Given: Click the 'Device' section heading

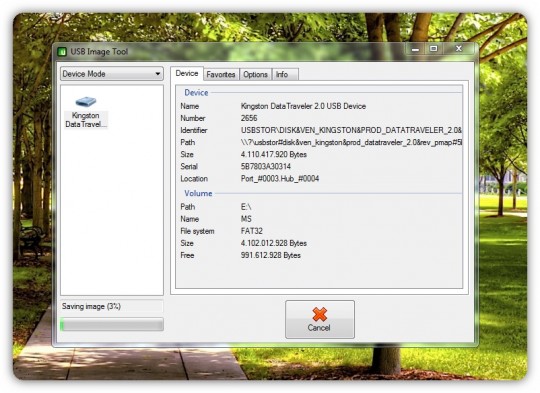Looking at the screenshot, I should point(196,93).
